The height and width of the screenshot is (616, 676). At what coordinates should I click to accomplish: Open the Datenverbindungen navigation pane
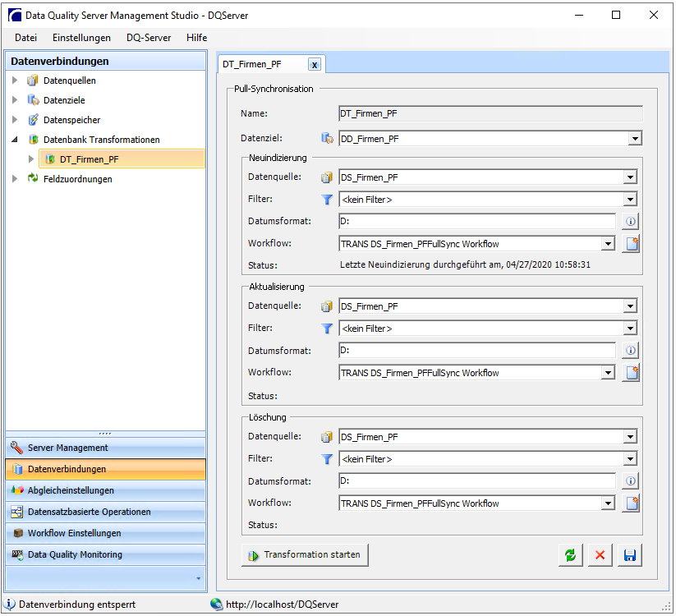point(106,469)
